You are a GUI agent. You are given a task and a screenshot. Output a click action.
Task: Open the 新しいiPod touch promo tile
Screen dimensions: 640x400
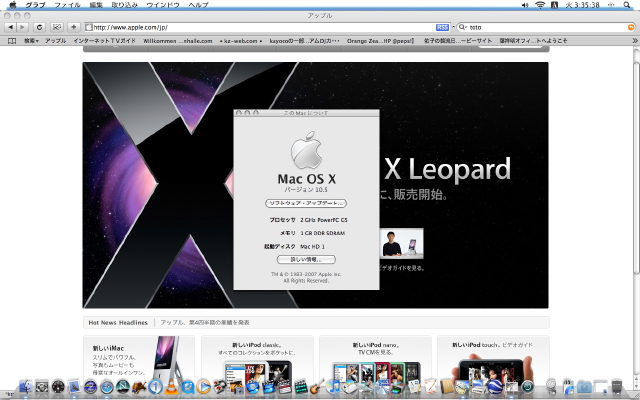[493, 359]
